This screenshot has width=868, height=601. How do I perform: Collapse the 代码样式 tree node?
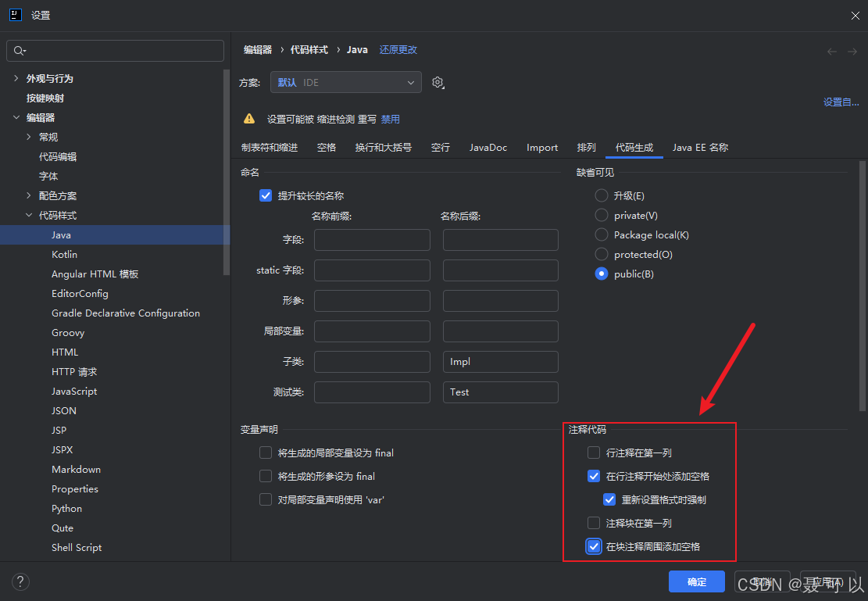29,215
